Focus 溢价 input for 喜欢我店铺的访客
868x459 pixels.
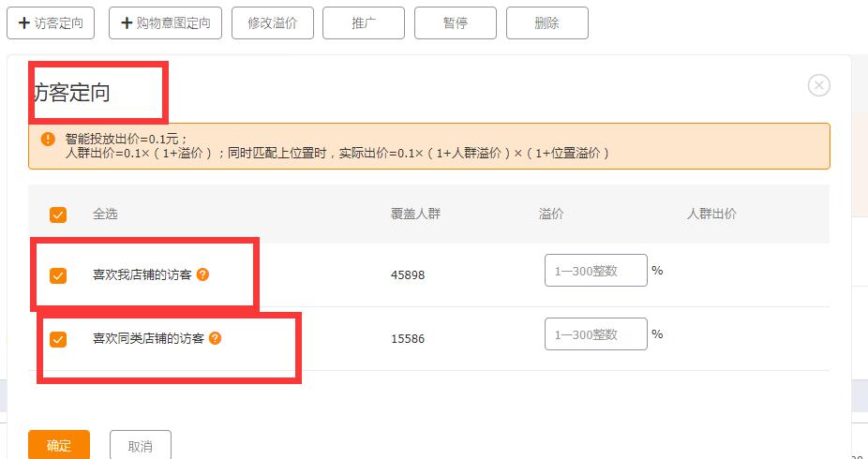point(595,270)
